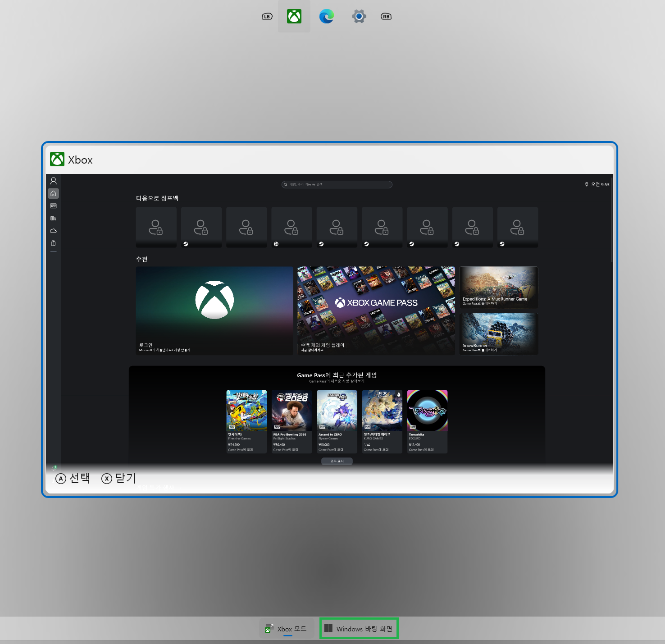This screenshot has width=665, height=644.
Task: Open the profile icon in the Xbox sidebar
Action: pos(53,181)
